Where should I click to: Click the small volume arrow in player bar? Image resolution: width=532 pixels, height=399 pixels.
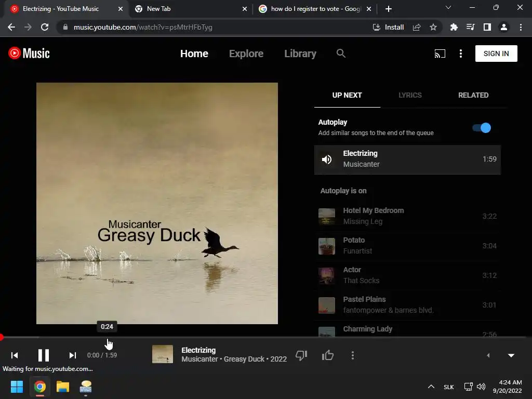click(x=488, y=355)
